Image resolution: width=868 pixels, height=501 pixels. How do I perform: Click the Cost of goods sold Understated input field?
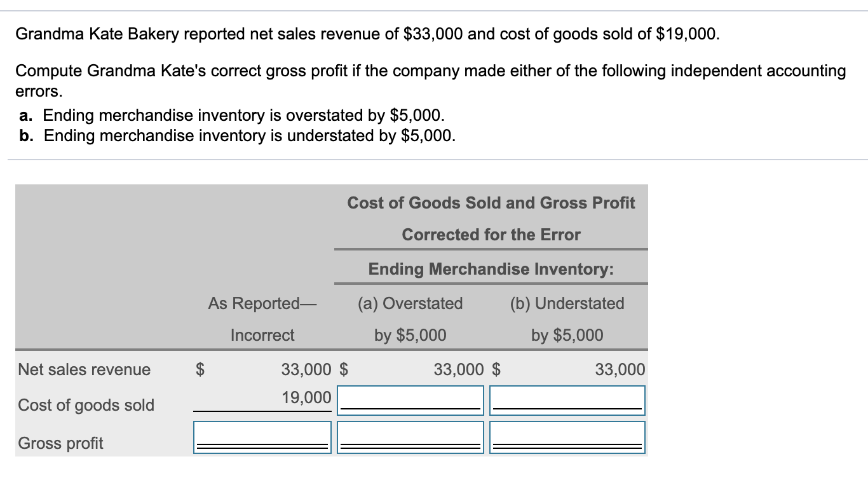pos(566,399)
